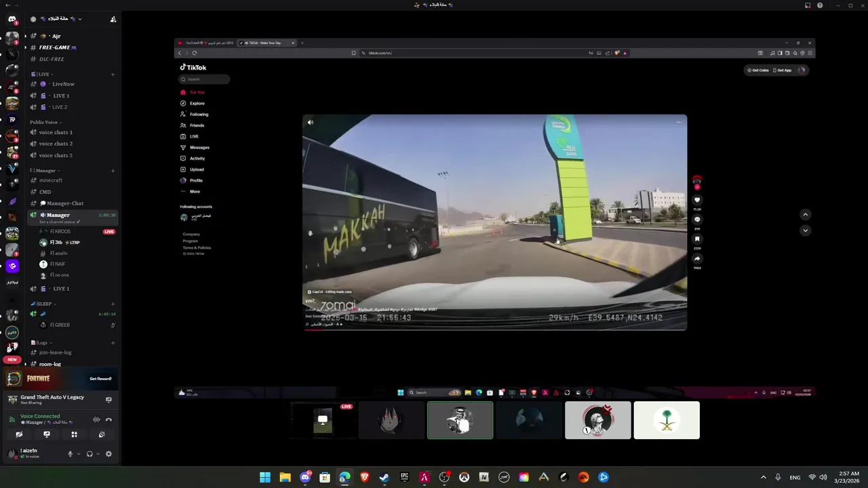Open microphone input options arrow

[x=79, y=454]
